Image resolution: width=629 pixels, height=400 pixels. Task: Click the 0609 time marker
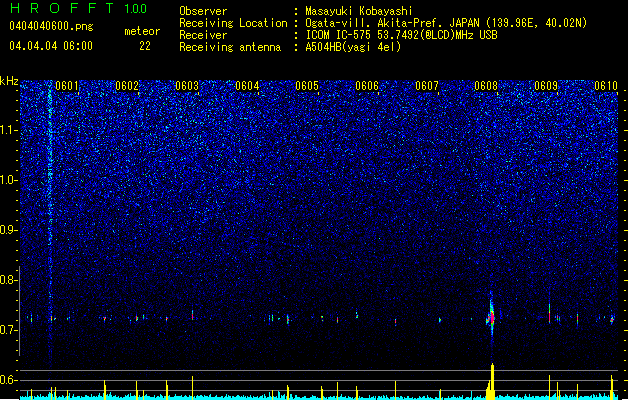(546, 86)
